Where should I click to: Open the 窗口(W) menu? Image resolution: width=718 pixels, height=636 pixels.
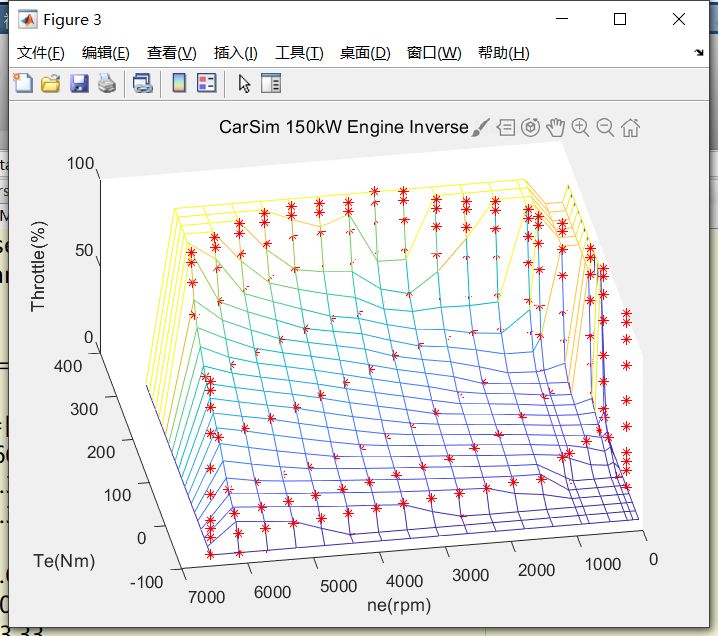tap(434, 53)
